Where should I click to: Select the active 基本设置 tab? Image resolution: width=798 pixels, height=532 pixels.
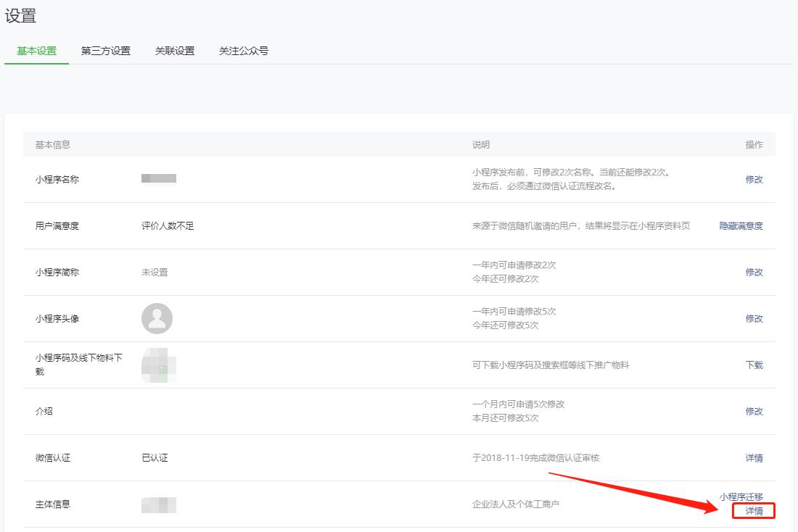pyautogui.click(x=36, y=51)
